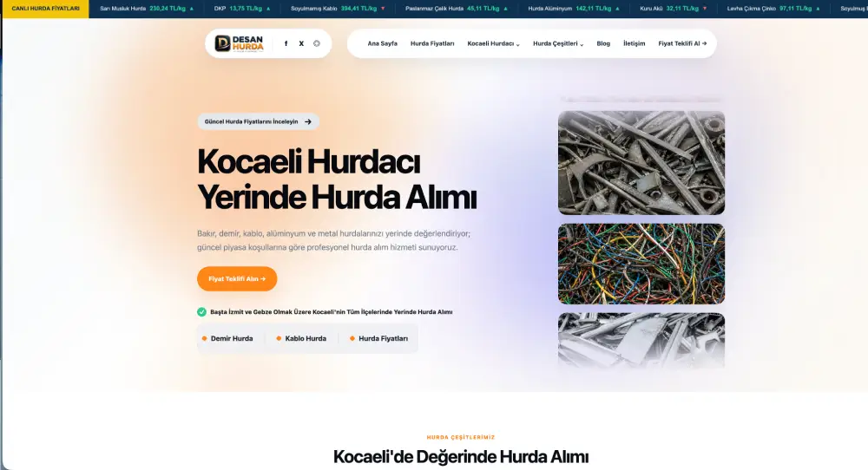This screenshot has height=470, width=868.
Task: Click up arrow beside Paslanmaz Çelik Hurda price
Action: pos(505,9)
